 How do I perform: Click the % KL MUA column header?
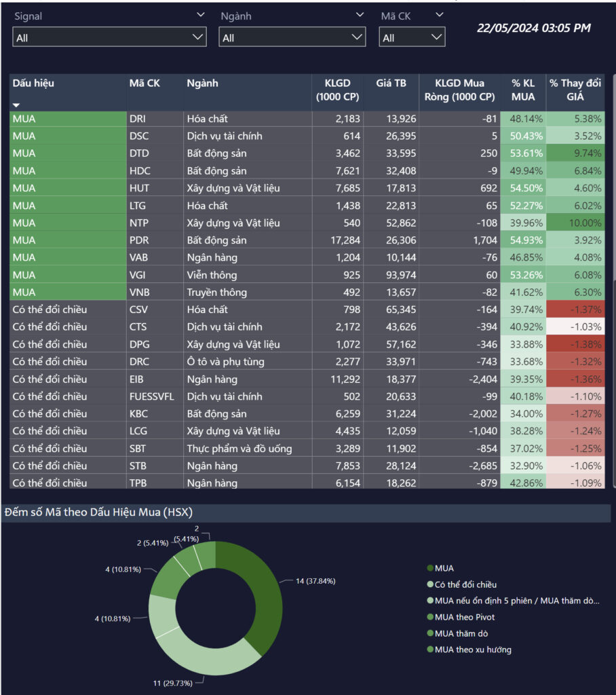click(x=522, y=90)
